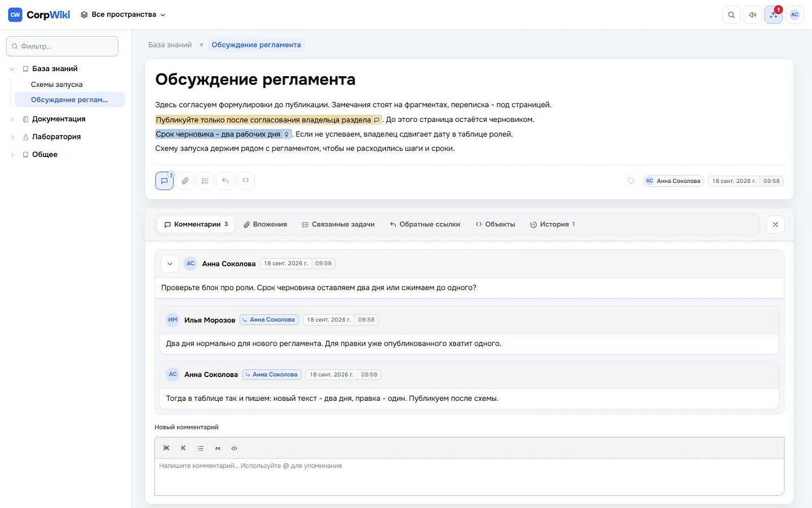Insert a code block in the comment editor

[235, 448]
